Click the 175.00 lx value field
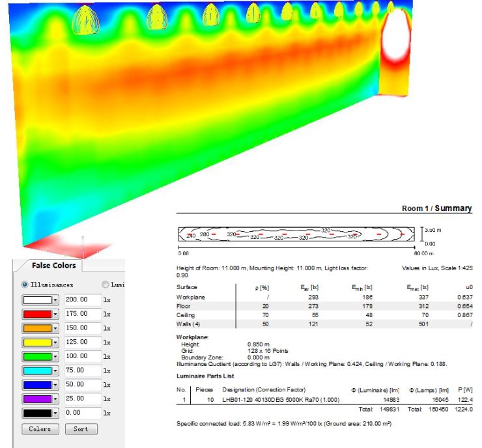 [x=81, y=314]
